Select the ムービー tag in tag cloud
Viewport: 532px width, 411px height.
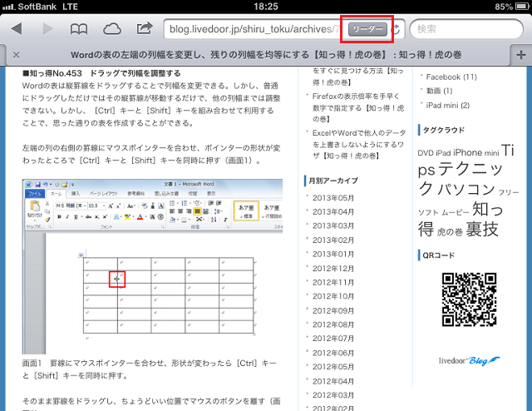click(x=455, y=213)
